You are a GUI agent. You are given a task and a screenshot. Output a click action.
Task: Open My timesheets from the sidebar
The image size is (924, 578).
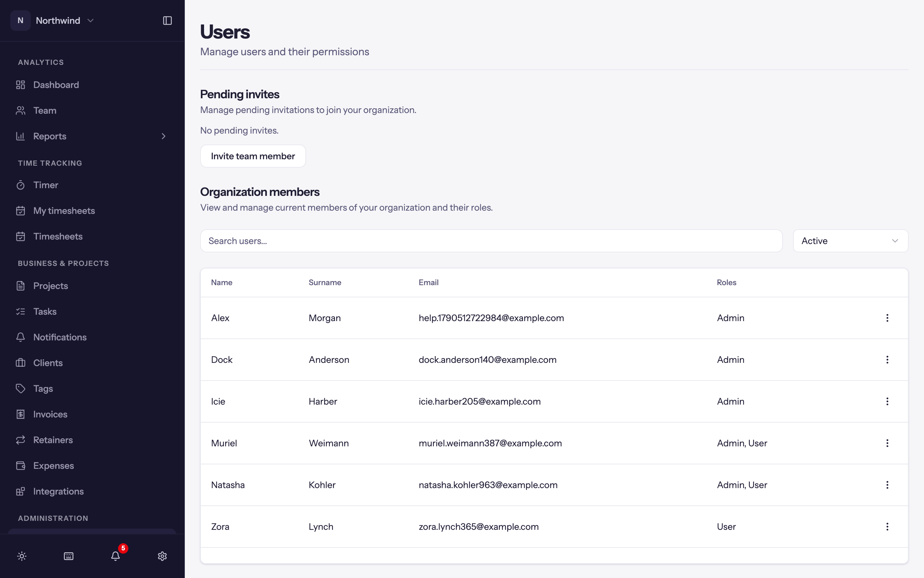92,211
